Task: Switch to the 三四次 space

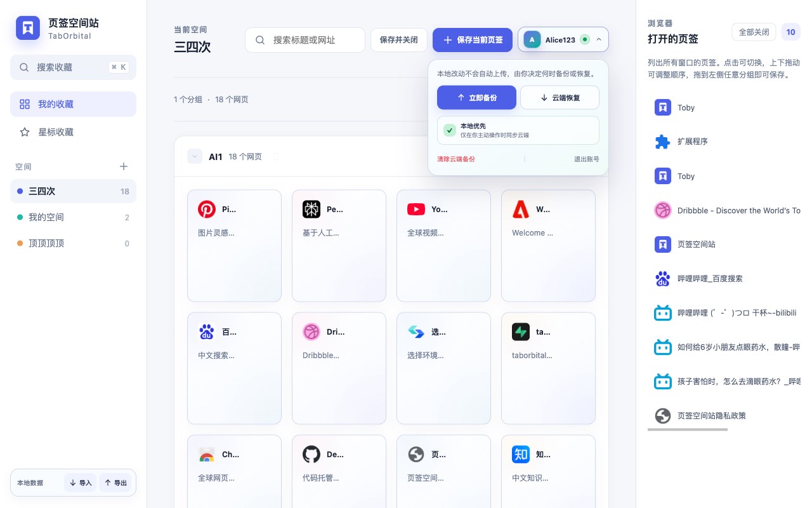Action: 73,191
